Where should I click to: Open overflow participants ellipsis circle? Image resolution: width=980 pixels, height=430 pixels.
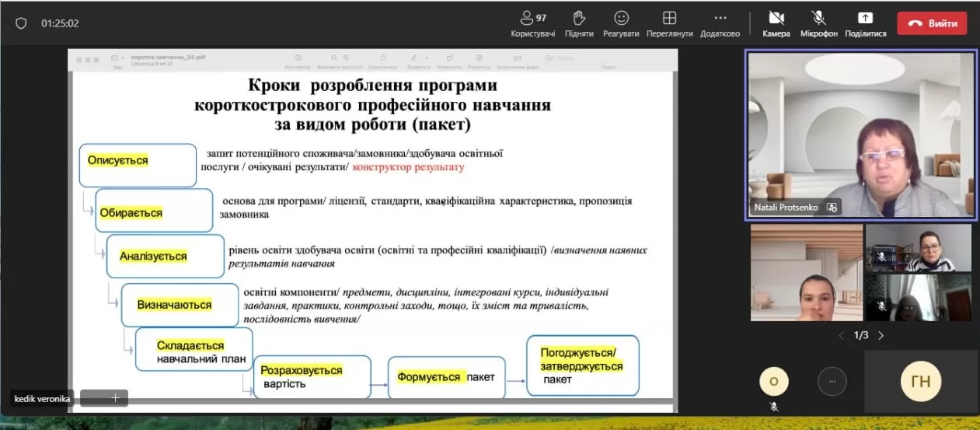[832, 381]
